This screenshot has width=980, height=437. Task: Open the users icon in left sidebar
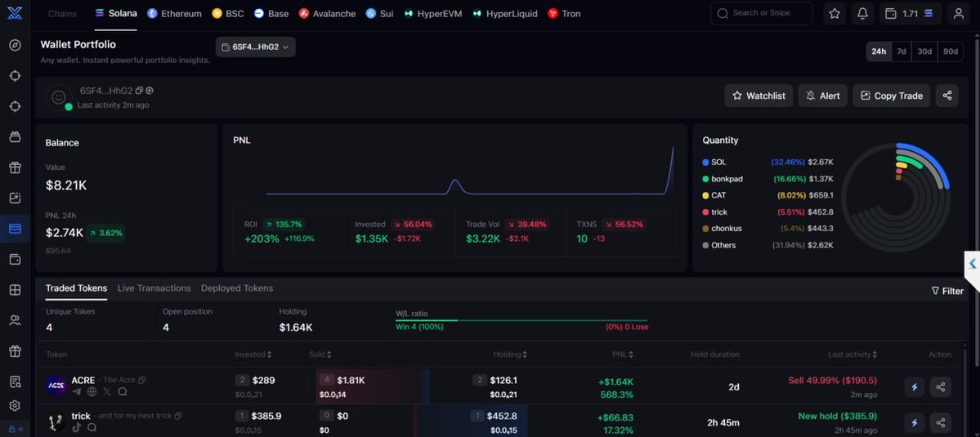coord(15,321)
